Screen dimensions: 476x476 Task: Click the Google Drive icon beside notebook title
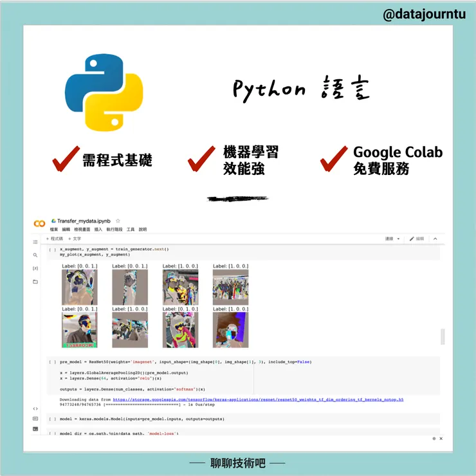53,221
